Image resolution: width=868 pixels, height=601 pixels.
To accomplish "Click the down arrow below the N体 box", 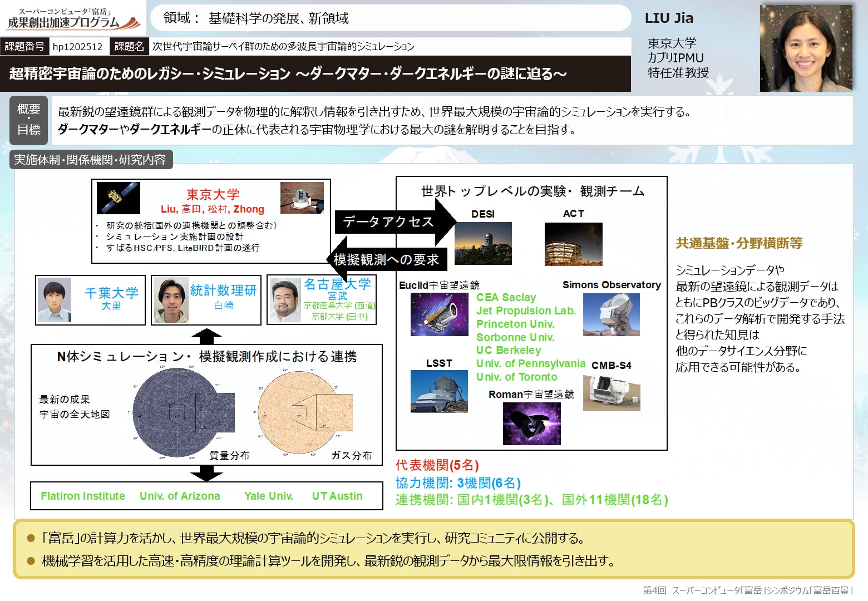I will 206,474.
